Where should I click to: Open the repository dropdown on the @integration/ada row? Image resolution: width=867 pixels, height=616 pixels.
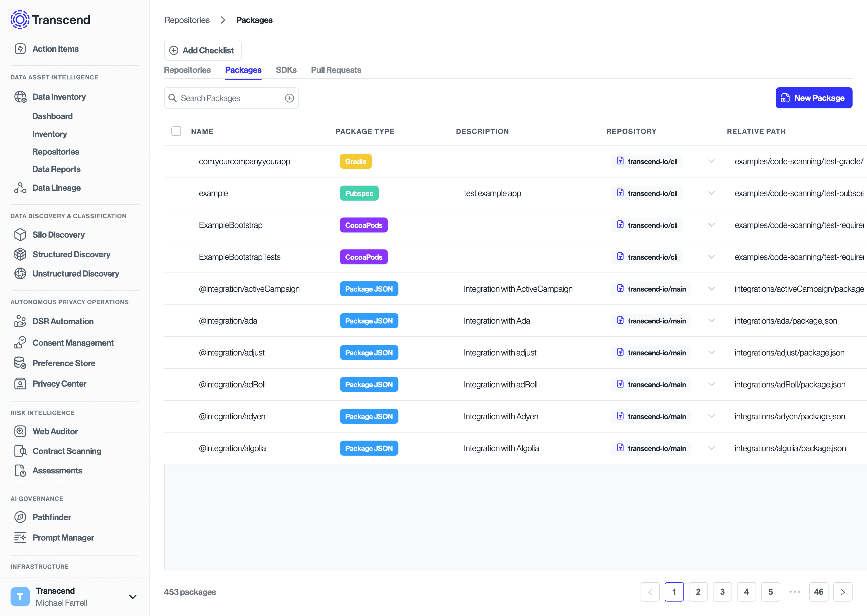[711, 321]
